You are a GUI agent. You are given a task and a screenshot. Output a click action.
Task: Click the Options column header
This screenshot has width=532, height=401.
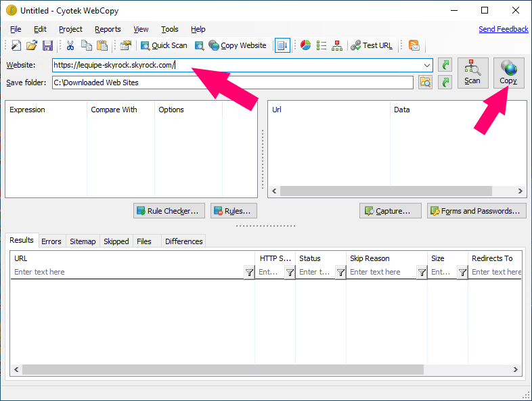[x=188, y=110]
